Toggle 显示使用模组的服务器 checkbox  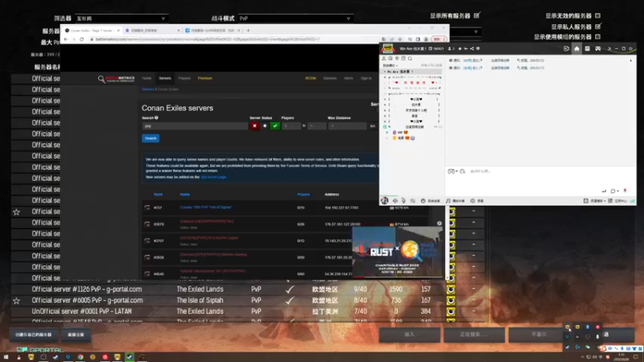(598, 37)
